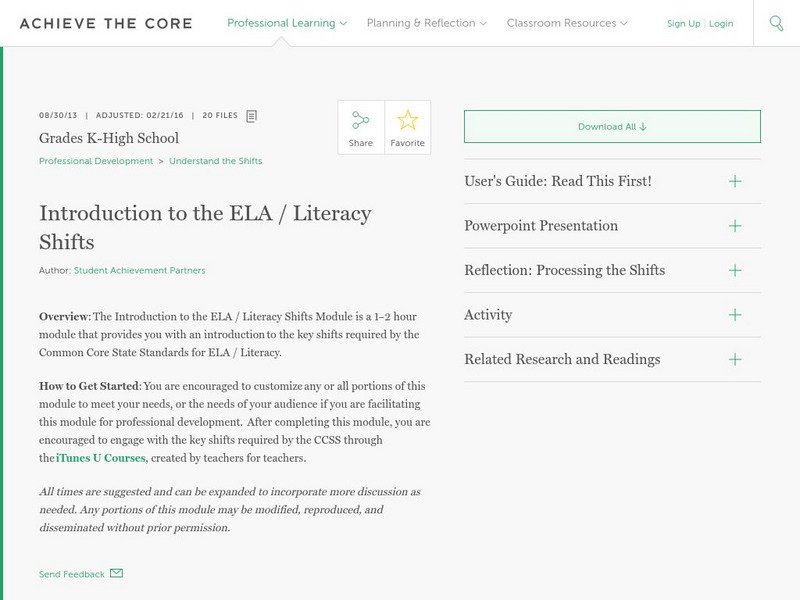Click the Send Feedback envelope icon
The height and width of the screenshot is (600, 800).
click(x=116, y=574)
